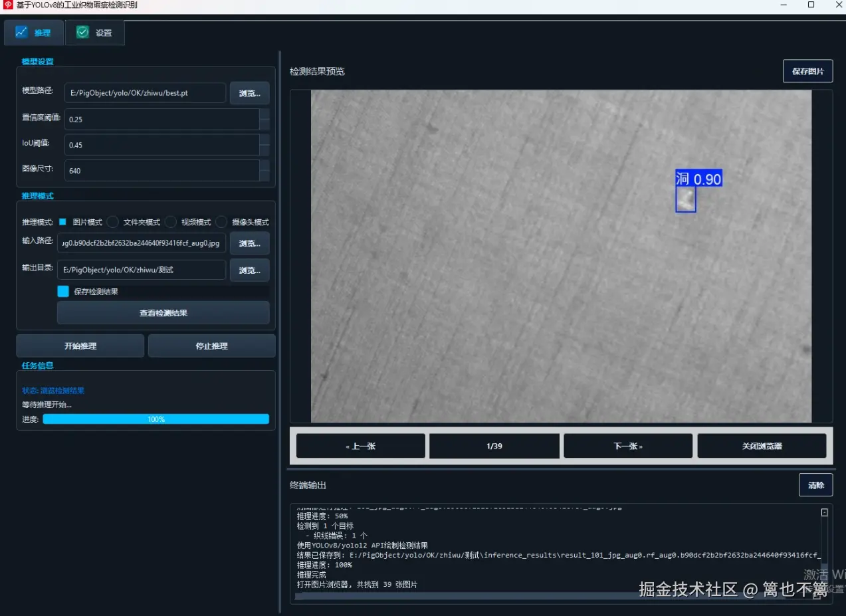Close the viewer using 关闭浏览器
Viewport: 846px width, 616px height.
[x=762, y=446]
